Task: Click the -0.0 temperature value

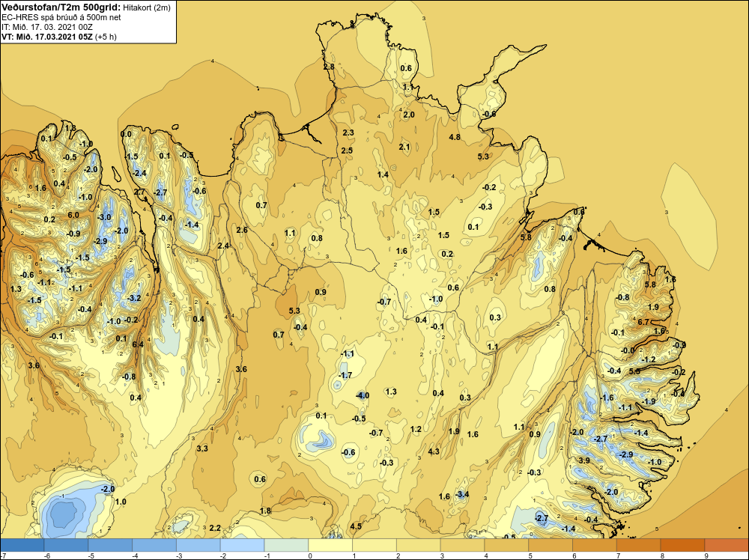Action: click(628, 350)
